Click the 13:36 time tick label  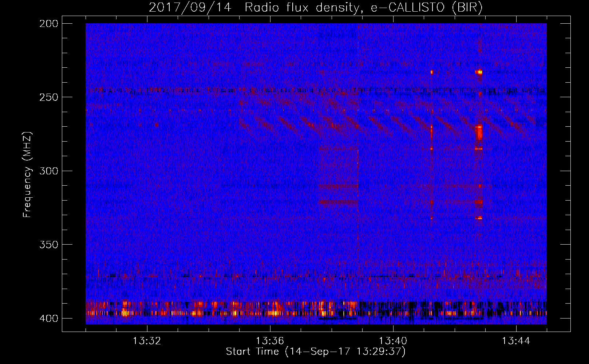click(270, 341)
